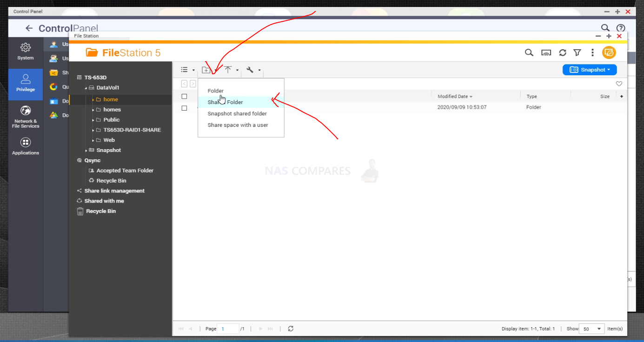Open the tools dropdown arrow
644x342 pixels.
point(259,70)
